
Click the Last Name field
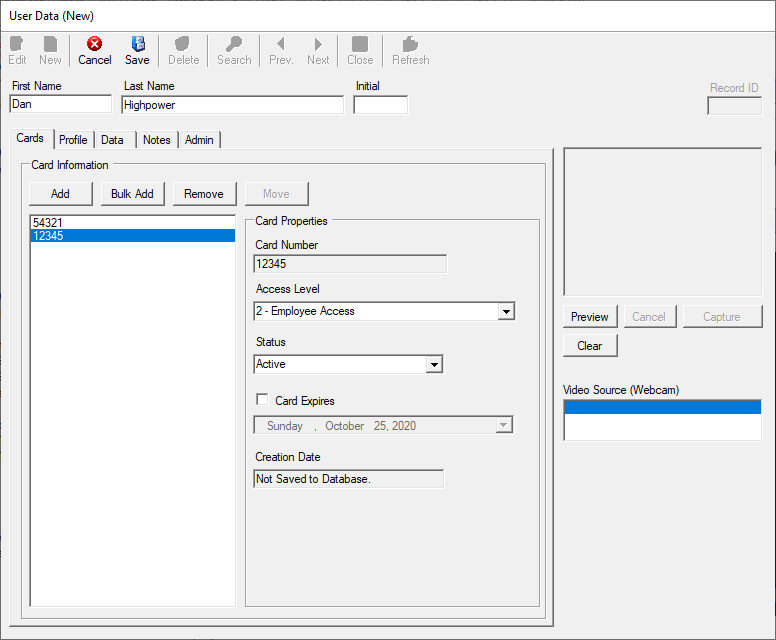(x=232, y=105)
